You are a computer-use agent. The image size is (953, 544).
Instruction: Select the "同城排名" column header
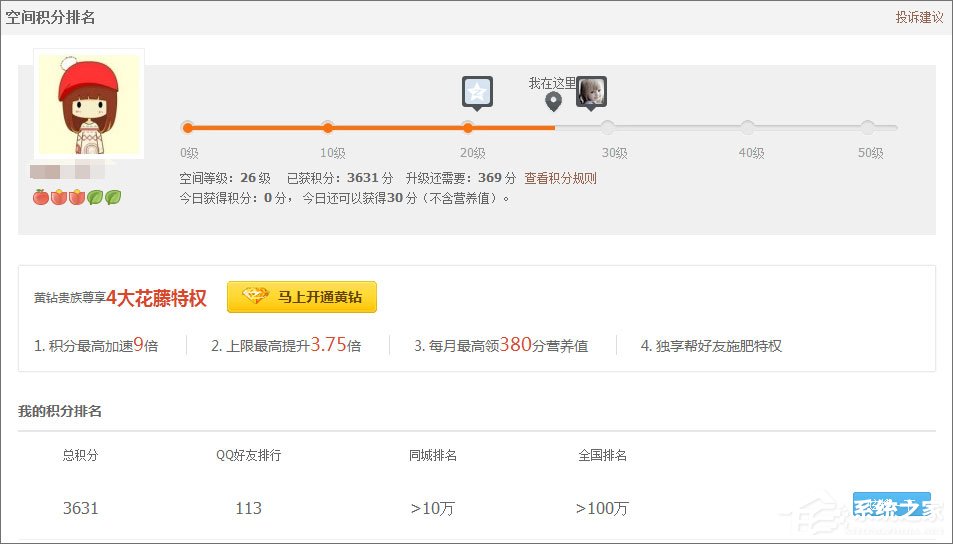(432, 455)
